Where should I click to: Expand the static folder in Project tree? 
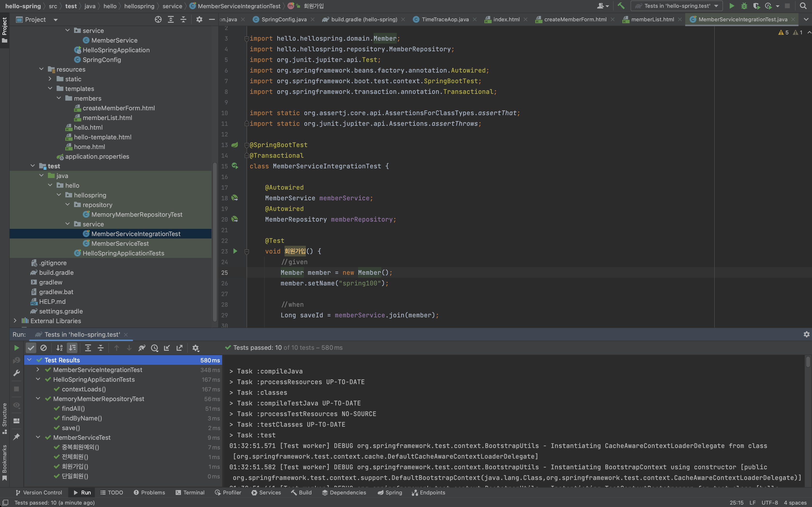tap(50, 79)
